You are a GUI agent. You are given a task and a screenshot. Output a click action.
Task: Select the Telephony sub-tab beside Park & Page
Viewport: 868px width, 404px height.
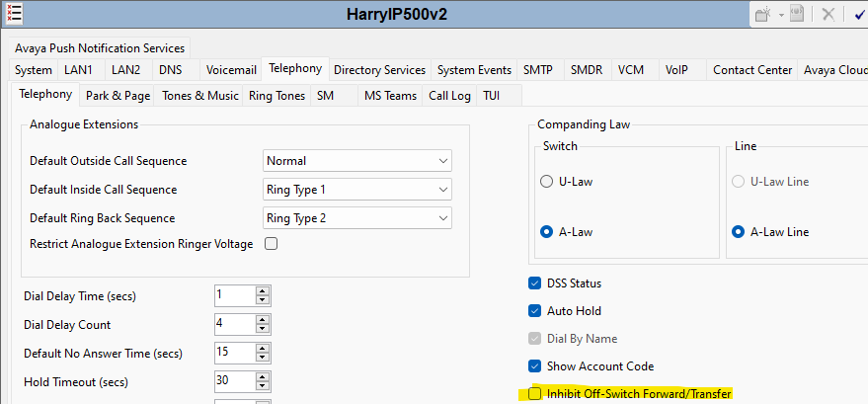click(45, 94)
